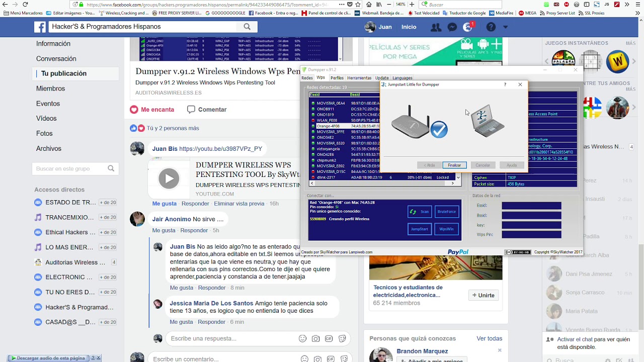This screenshot has height=362, width=644.
Task: Switch to Perfiles tab in Dumpper
Action: coord(337,78)
